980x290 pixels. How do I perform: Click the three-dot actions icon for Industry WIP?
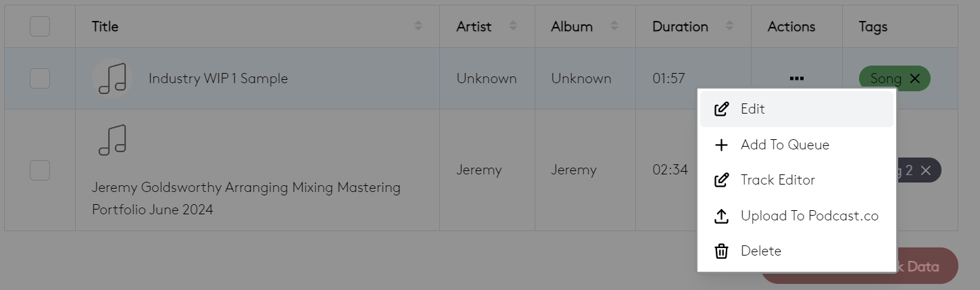[796, 78]
